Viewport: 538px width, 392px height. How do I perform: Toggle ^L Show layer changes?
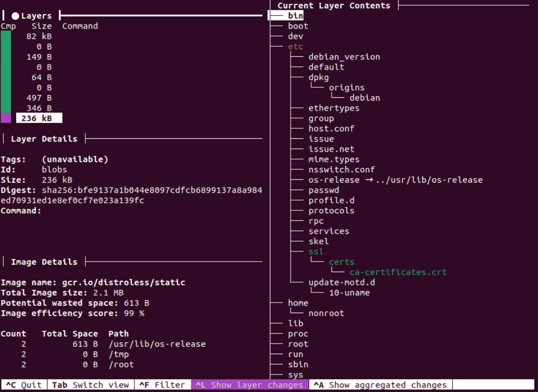250,385
